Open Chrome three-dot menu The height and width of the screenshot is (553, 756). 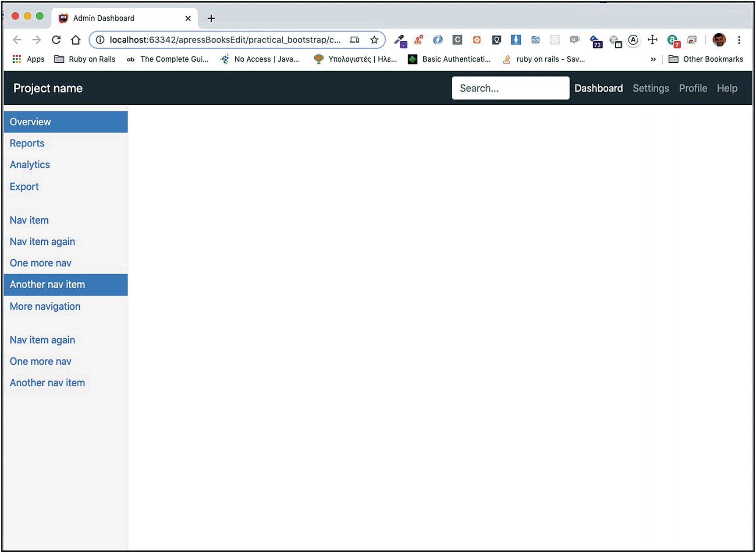[739, 40]
